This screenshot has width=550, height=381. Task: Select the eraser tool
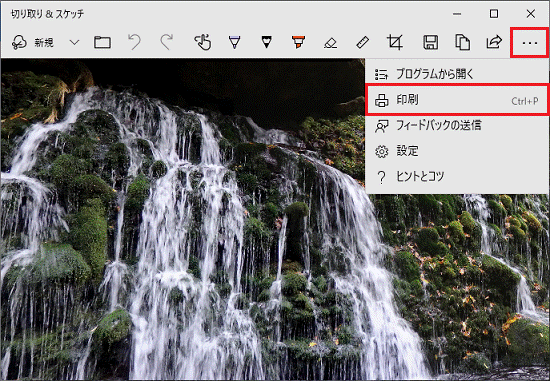tap(330, 43)
